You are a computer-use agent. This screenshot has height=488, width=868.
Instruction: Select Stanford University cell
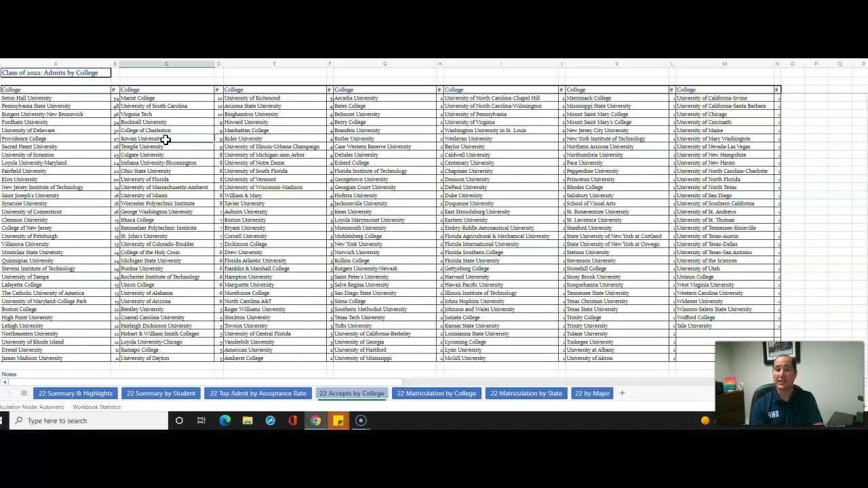coord(616,228)
